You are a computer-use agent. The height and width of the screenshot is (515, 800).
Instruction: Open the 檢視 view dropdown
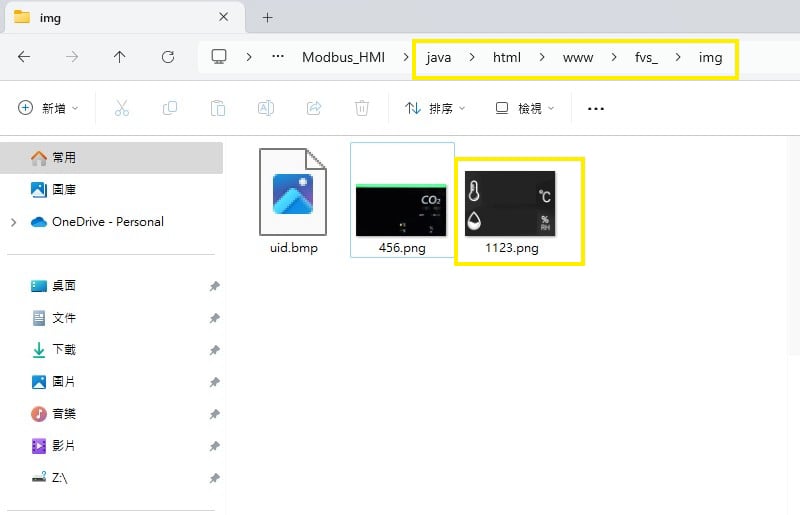coord(525,108)
